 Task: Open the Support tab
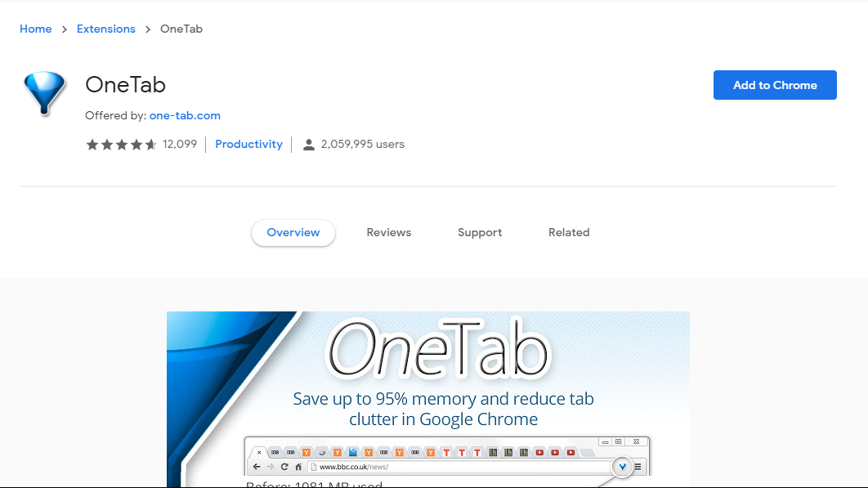click(480, 232)
